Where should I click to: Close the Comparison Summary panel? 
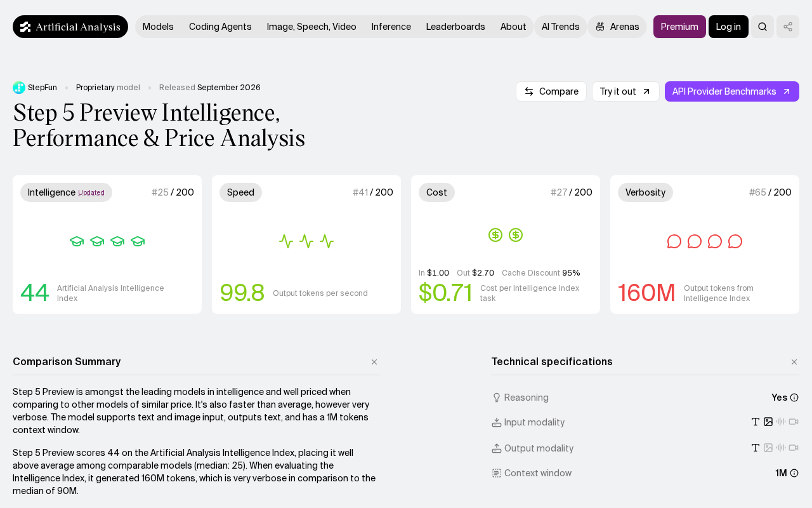374,362
